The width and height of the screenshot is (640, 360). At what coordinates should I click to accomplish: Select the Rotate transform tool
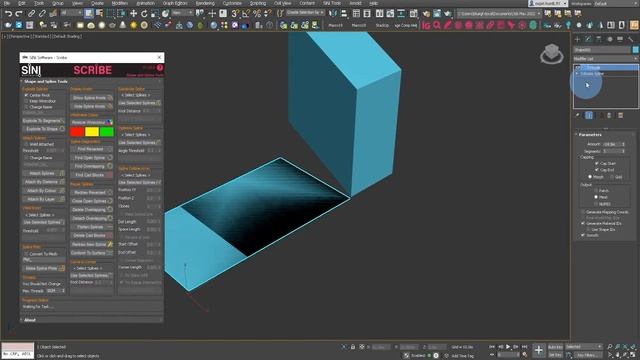(144, 13)
